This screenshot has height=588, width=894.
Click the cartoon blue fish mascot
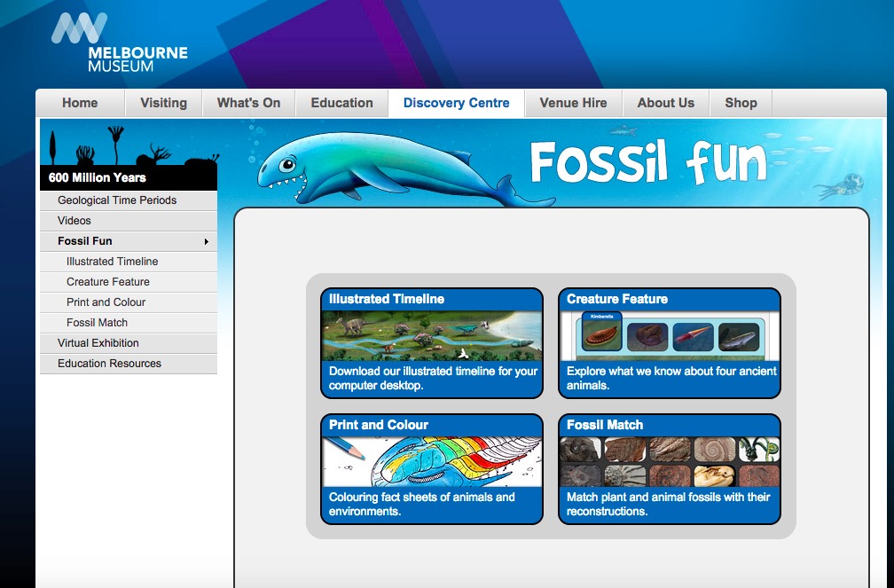click(404, 169)
